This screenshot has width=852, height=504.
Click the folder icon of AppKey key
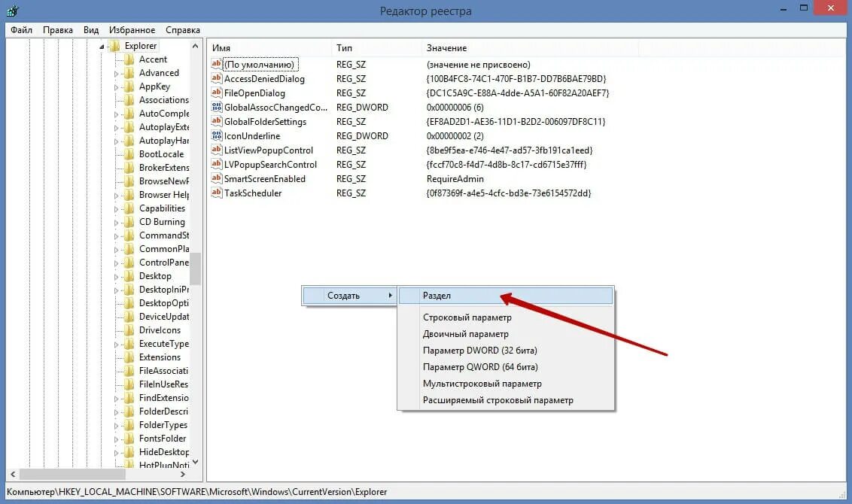click(x=129, y=87)
